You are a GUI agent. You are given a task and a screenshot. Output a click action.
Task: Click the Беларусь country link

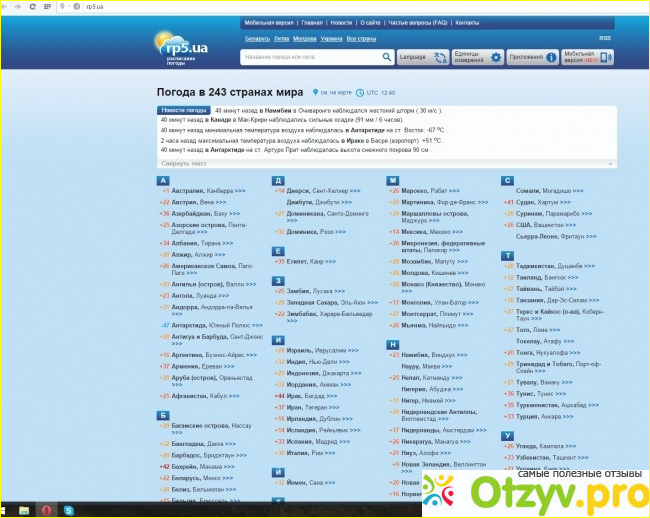257,39
